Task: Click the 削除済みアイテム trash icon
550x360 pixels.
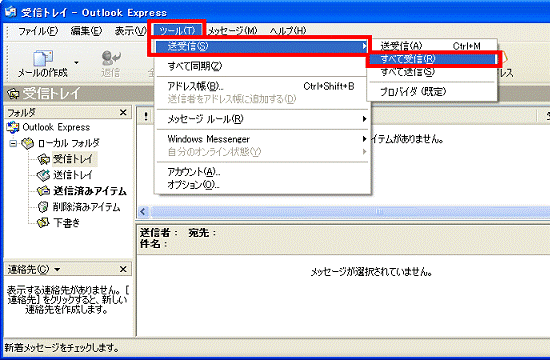Action: click(43, 207)
